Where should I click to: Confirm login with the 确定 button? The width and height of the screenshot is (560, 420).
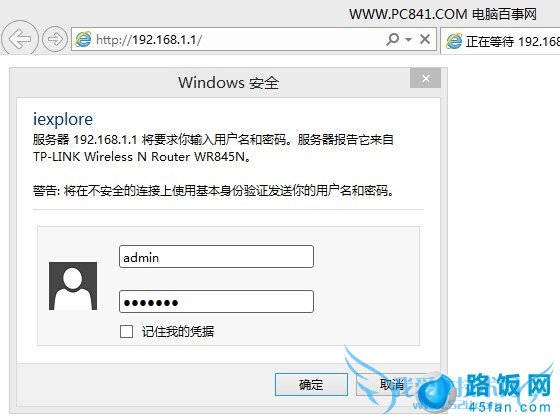click(x=311, y=385)
